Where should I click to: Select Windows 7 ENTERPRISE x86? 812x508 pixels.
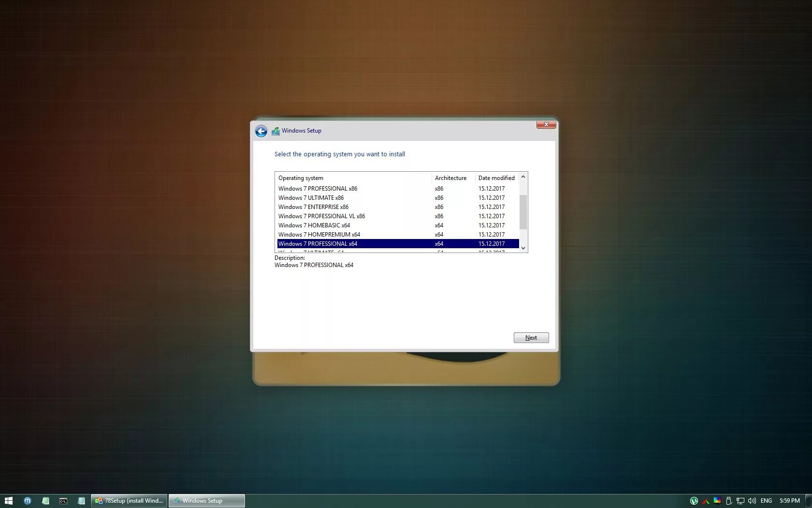pos(398,207)
